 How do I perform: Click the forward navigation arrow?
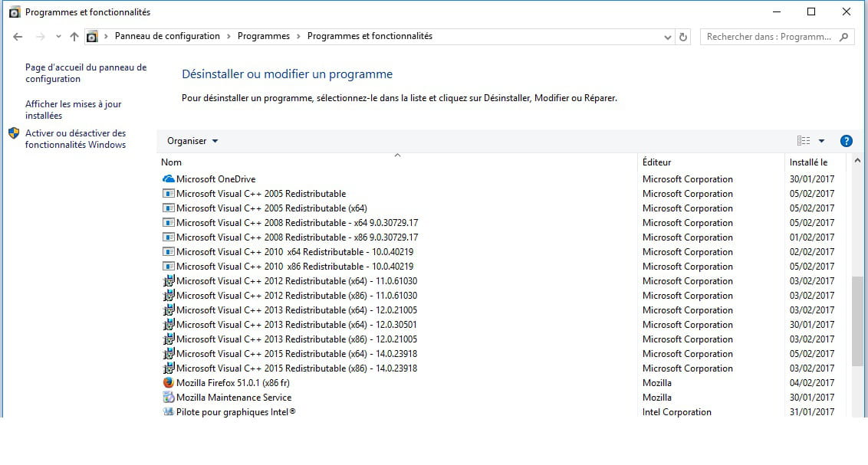coord(40,37)
